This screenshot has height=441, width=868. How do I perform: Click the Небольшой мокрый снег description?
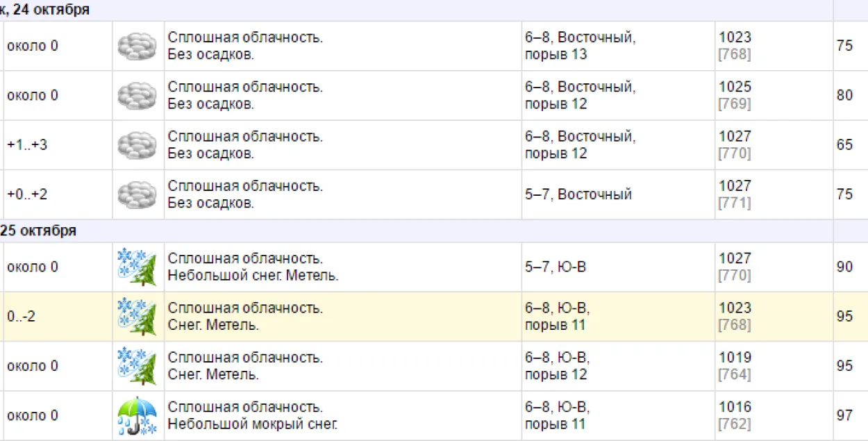(x=253, y=424)
